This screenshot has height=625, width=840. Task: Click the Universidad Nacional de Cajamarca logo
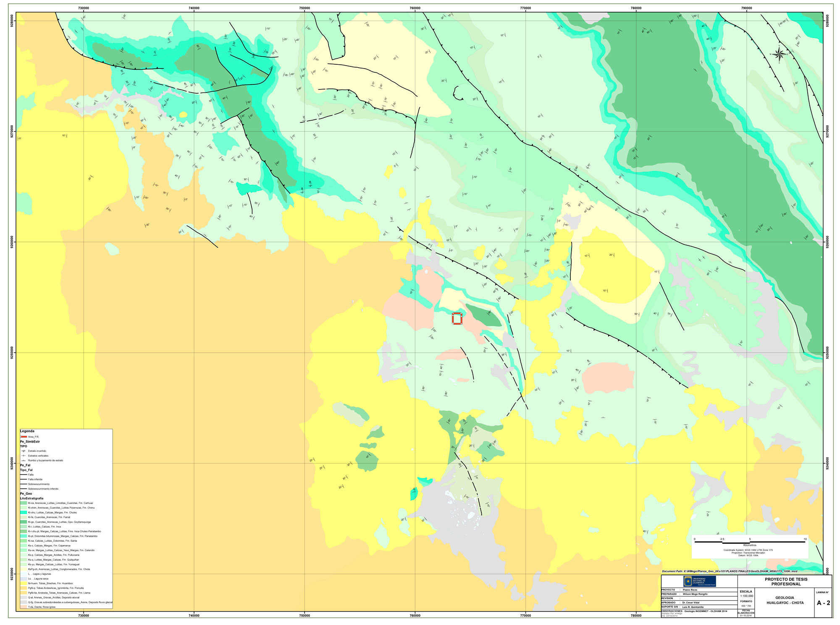point(699,581)
